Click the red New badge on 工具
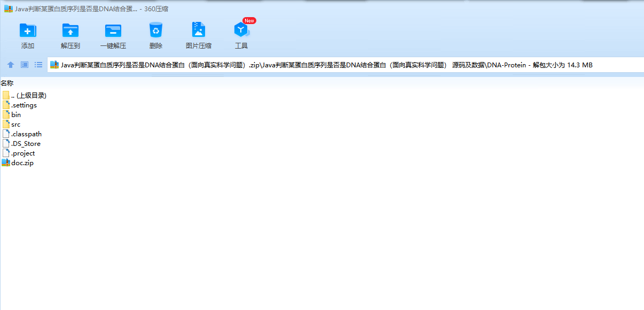The height and width of the screenshot is (310, 644). 249,20
